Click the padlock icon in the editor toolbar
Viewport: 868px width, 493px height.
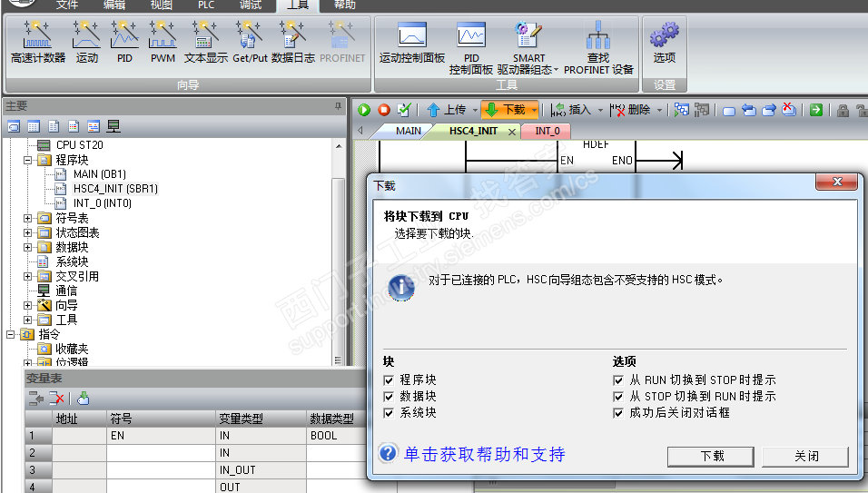843,110
